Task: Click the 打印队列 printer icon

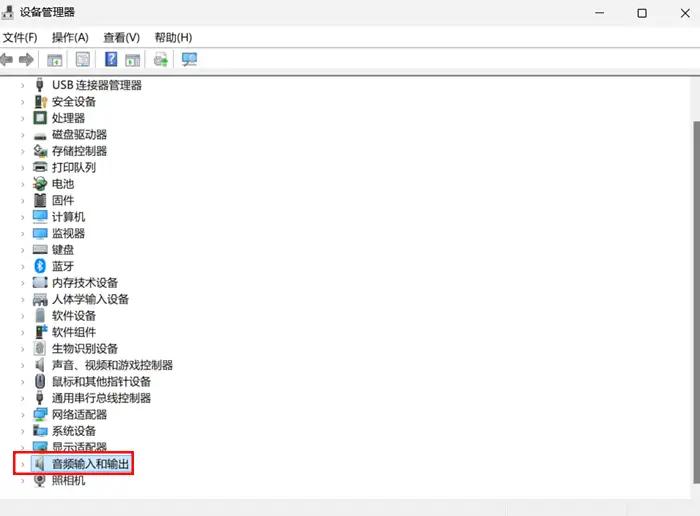Action: click(40, 167)
